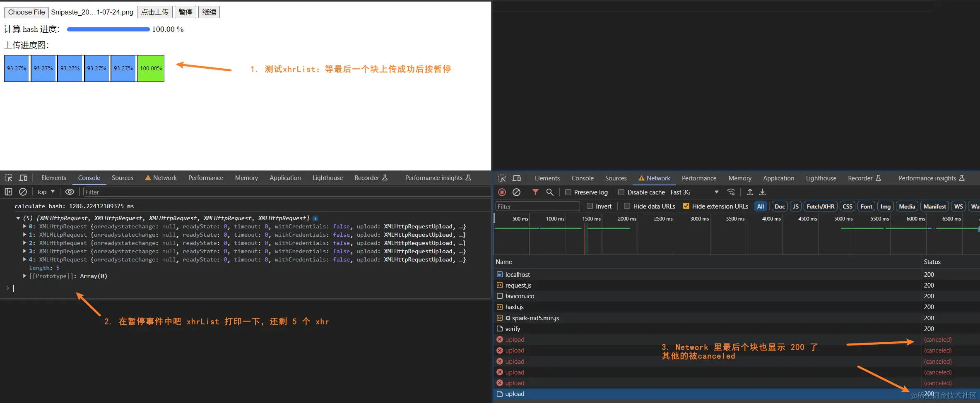Toggle the Media request type filter
The width and height of the screenshot is (980, 403).
point(907,206)
